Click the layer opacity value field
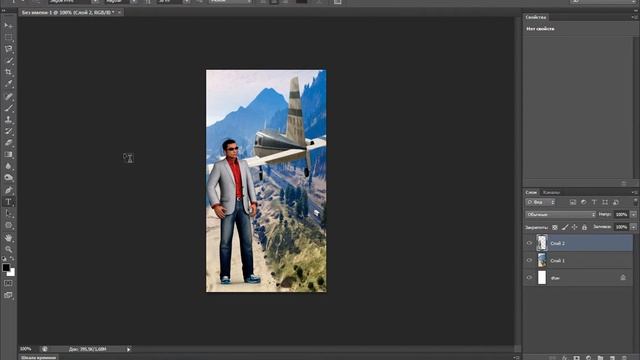This screenshot has height=360, width=640. [x=621, y=214]
